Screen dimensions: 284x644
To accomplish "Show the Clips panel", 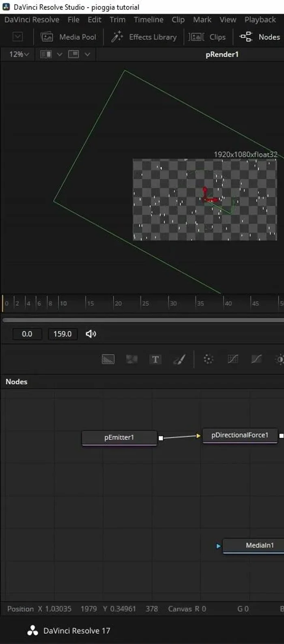I will [x=208, y=37].
